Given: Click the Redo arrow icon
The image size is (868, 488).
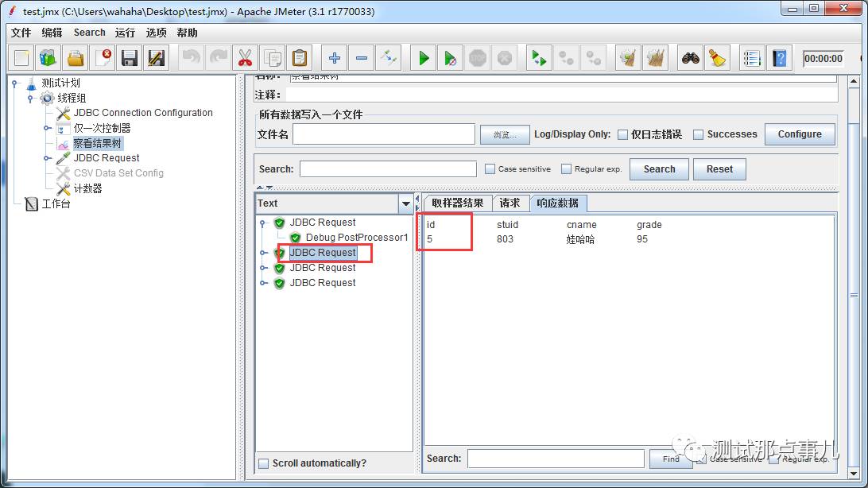Looking at the screenshot, I should point(219,58).
